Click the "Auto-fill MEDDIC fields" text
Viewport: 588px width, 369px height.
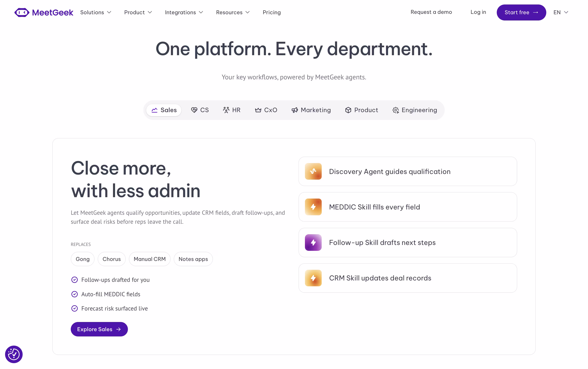(x=111, y=294)
